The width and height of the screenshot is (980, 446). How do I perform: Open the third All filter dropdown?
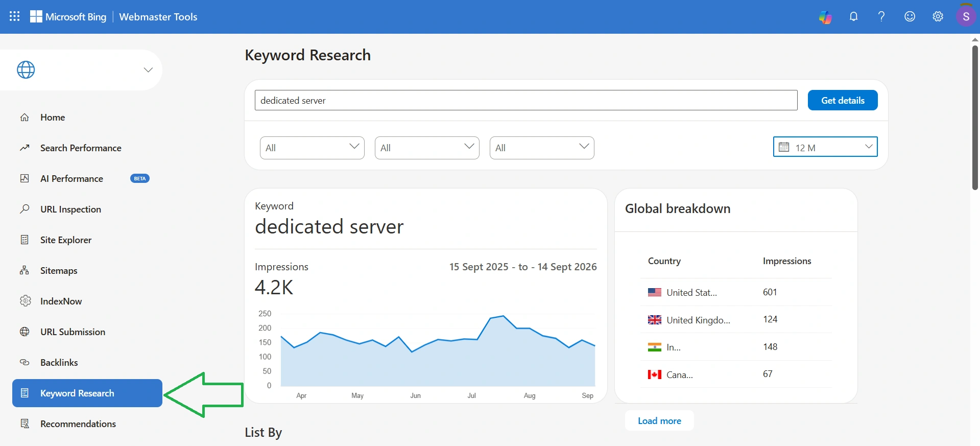(542, 148)
